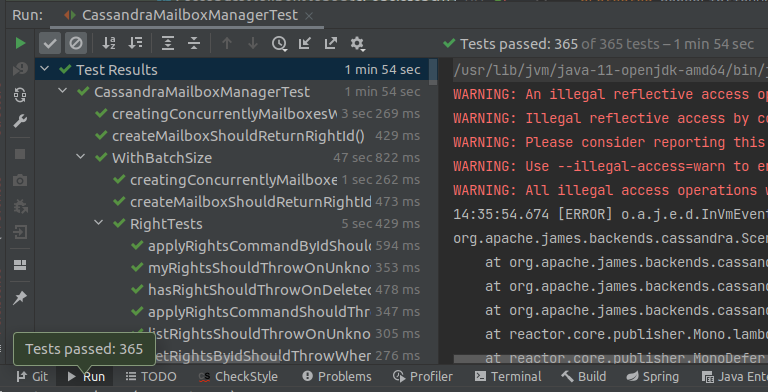768x392 pixels.
Task: Open the Build tool window
Action: click(x=583, y=376)
